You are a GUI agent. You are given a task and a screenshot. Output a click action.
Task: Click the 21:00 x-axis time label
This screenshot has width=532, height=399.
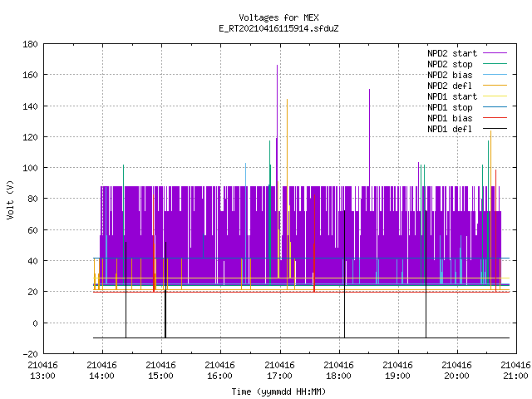click(515, 376)
